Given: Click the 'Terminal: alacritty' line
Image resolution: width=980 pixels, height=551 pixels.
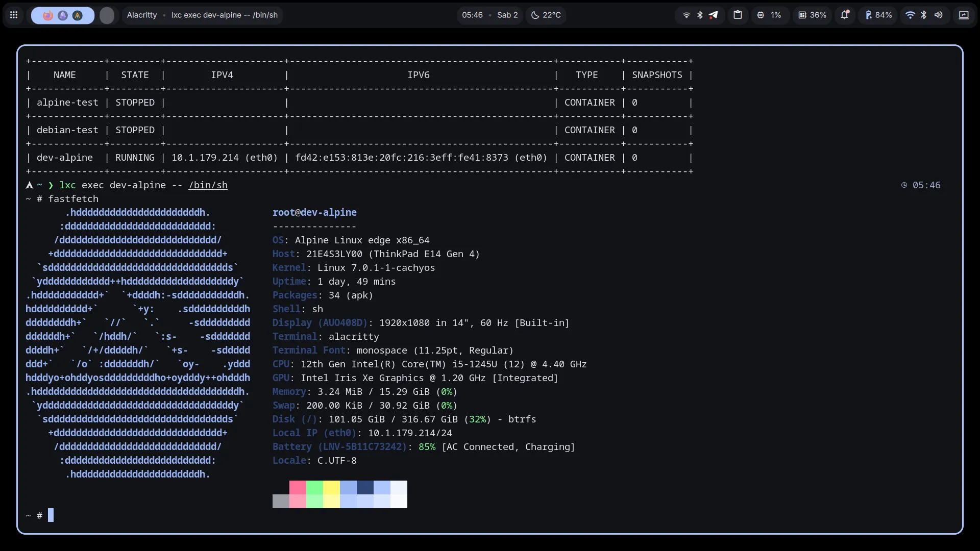Looking at the screenshot, I should pyautogui.click(x=326, y=337).
